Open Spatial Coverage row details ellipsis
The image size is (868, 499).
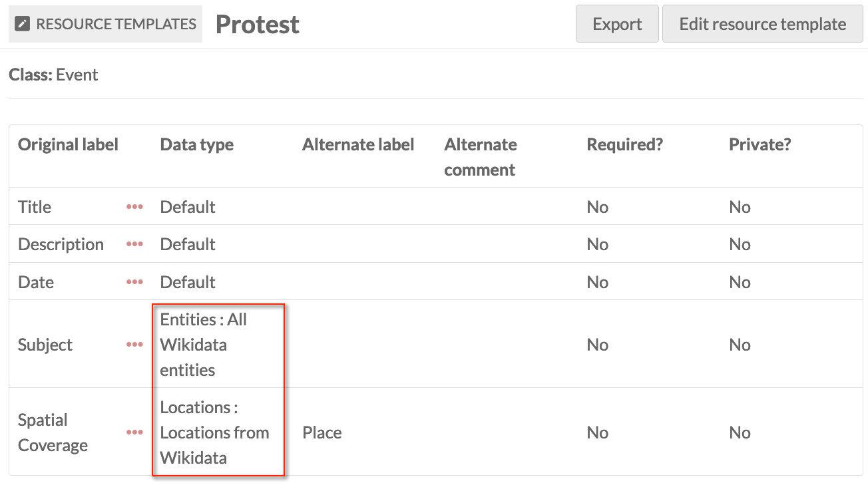tap(134, 432)
